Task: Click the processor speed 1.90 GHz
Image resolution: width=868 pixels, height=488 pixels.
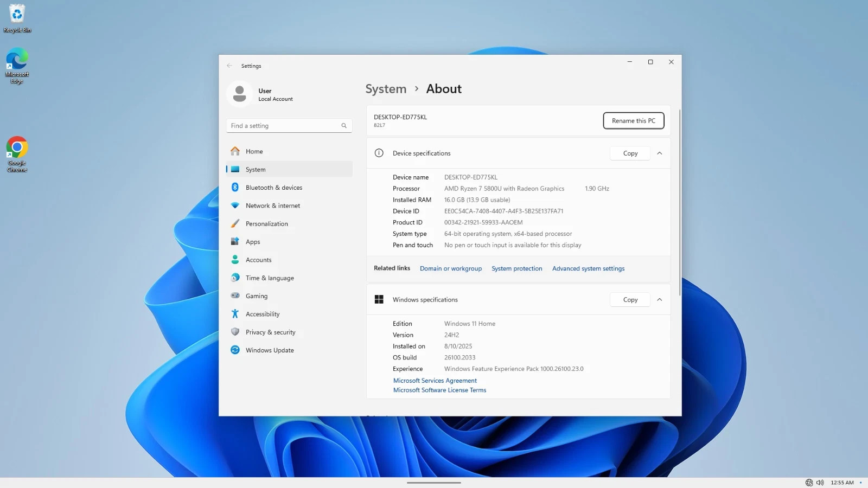Action: click(x=597, y=189)
